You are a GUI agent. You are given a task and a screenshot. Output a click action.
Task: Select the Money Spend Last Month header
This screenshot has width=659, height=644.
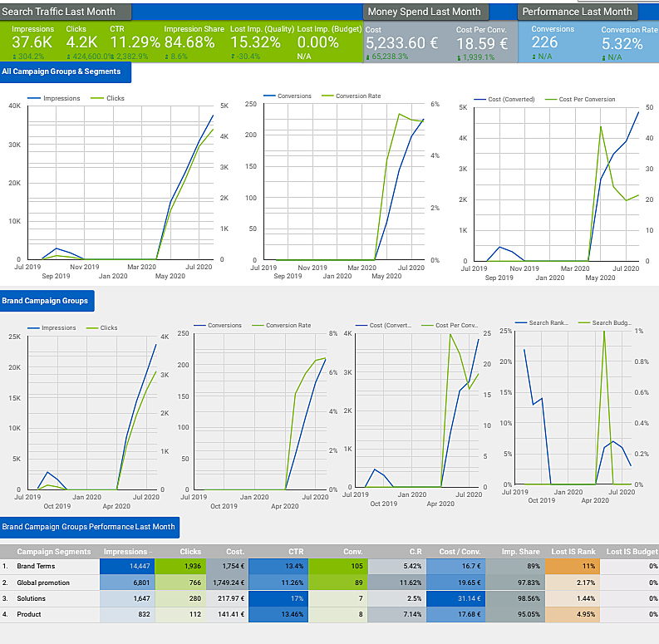pos(425,12)
